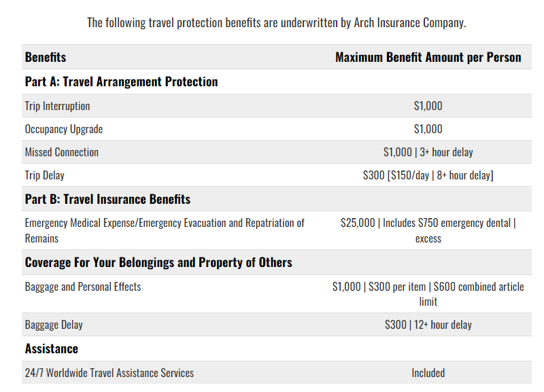Click Emergency Medical Expense/Emergency Evacuation row label
This screenshot has height=392, width=544.
click(165, 230)
